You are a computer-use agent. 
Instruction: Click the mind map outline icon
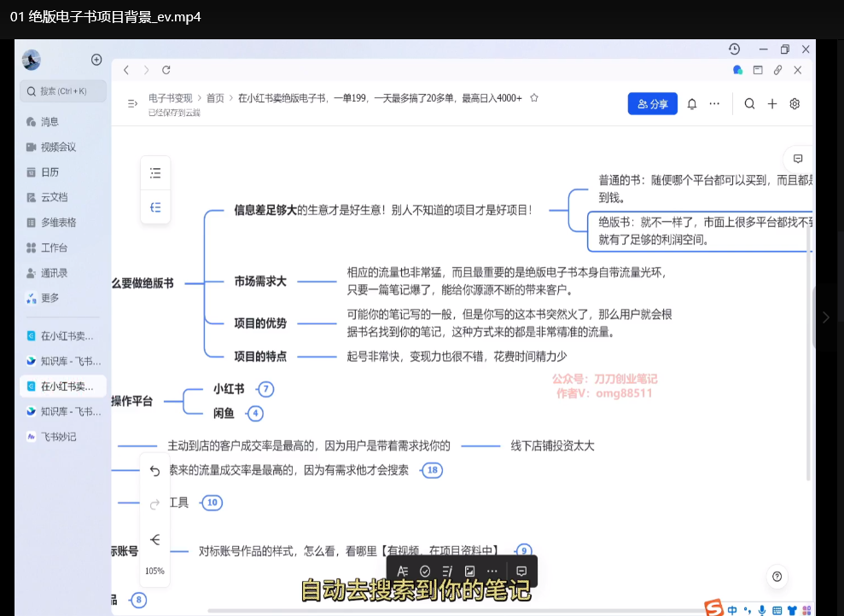click(155, 207)
